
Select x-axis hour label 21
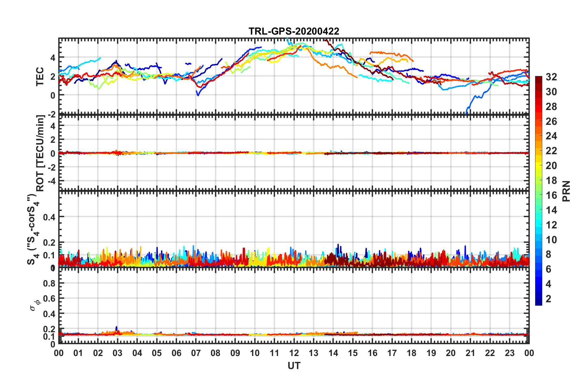pyautogui.click(x=470, y=353)
